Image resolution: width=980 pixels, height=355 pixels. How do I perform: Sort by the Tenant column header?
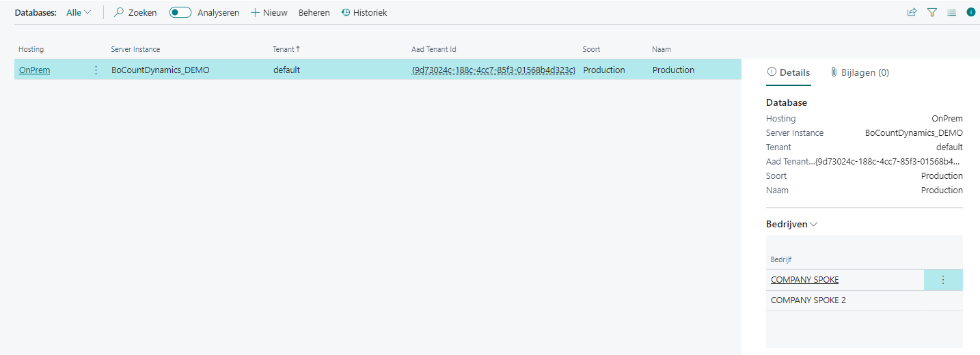pos(284,49)
